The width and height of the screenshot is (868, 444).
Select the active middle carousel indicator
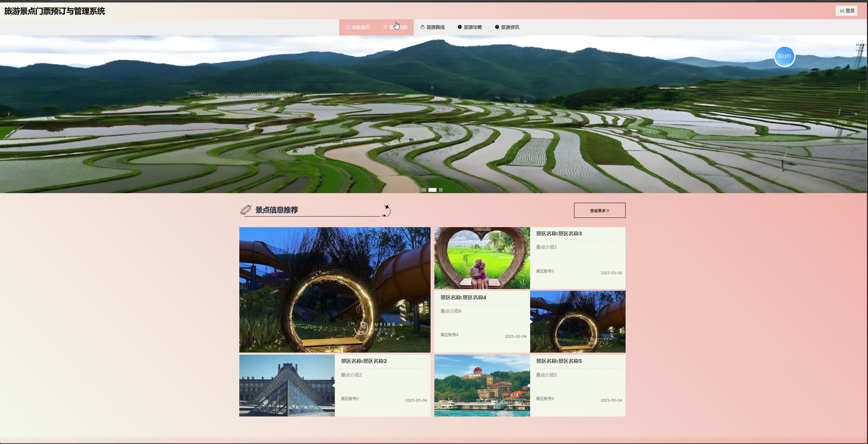(432, 190)
